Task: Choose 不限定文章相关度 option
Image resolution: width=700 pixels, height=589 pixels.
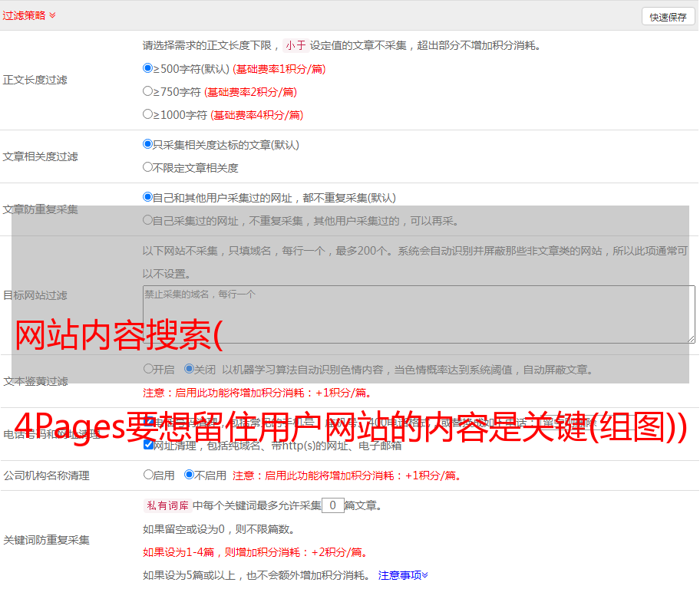Action: coord(148,167)
